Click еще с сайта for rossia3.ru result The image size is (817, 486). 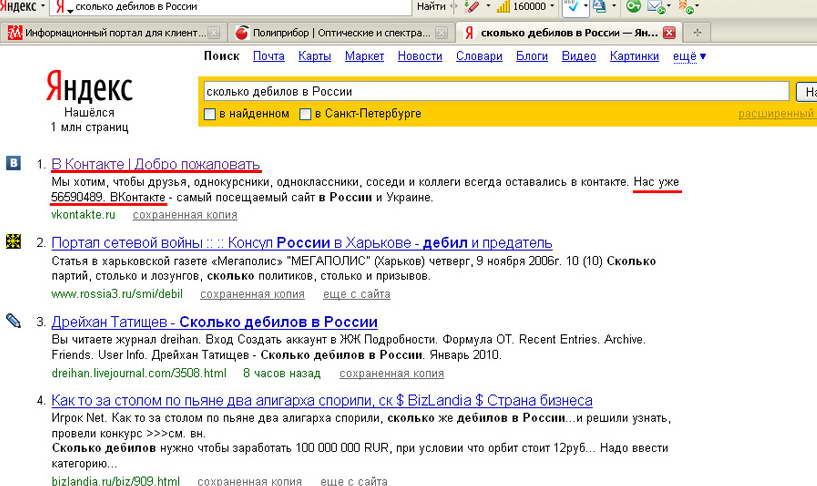357,294
